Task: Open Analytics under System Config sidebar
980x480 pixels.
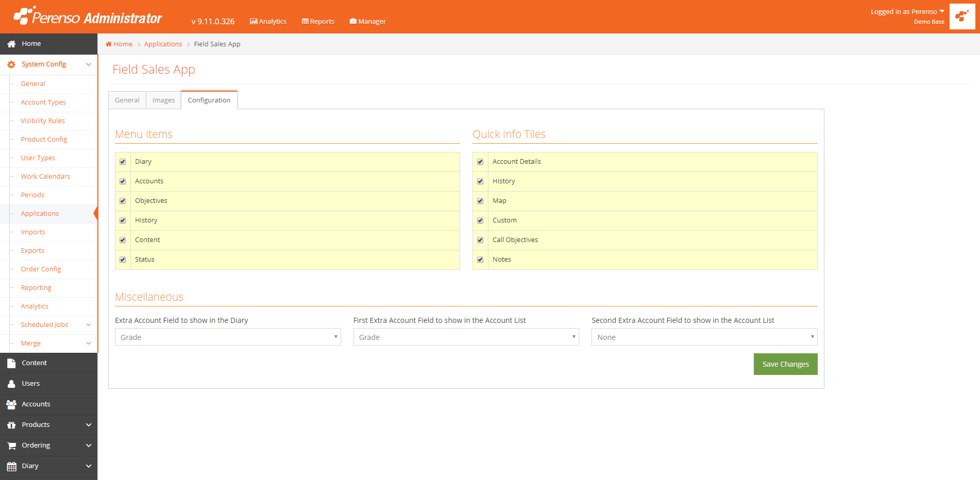Action: (35, 306)
